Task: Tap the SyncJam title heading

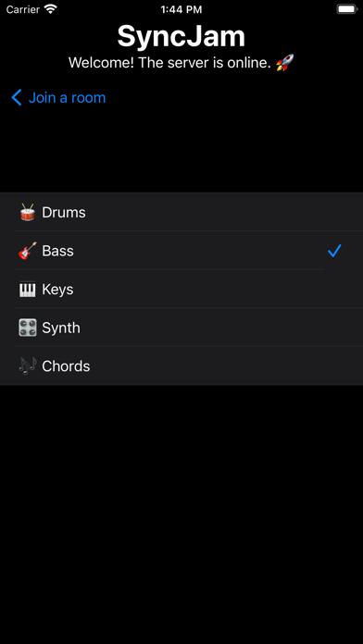Action: 181,36
